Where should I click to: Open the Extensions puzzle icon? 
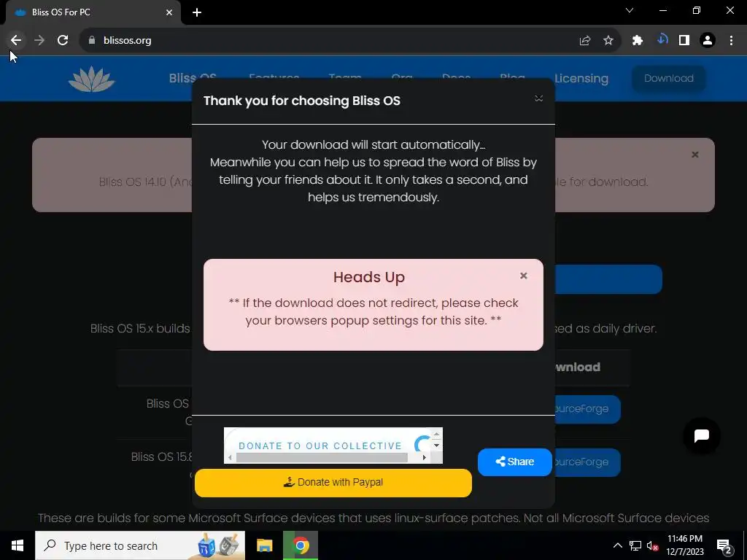click(x=638, y=41)
